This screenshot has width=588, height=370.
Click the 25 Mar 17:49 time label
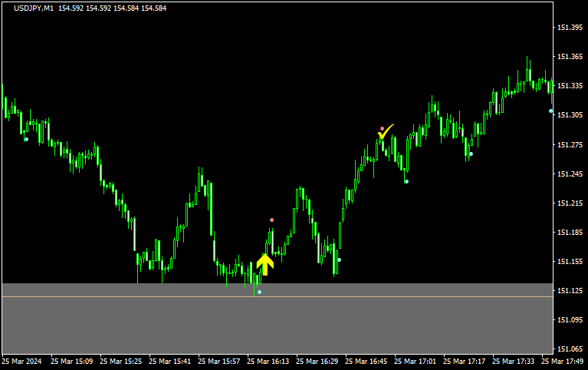click(563, 361)
